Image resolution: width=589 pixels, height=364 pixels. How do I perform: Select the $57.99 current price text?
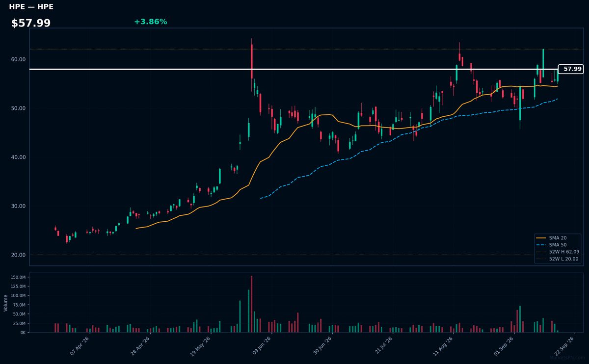(31, 23)
